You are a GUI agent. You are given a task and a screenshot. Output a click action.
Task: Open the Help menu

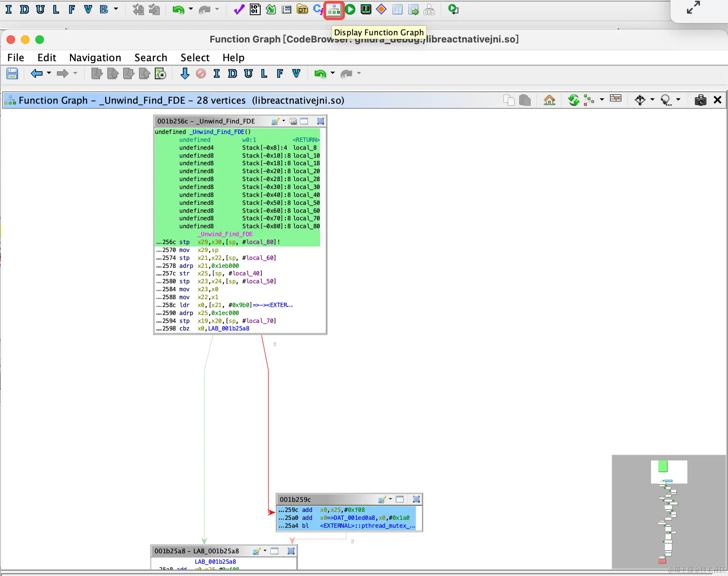pos(233,58)
